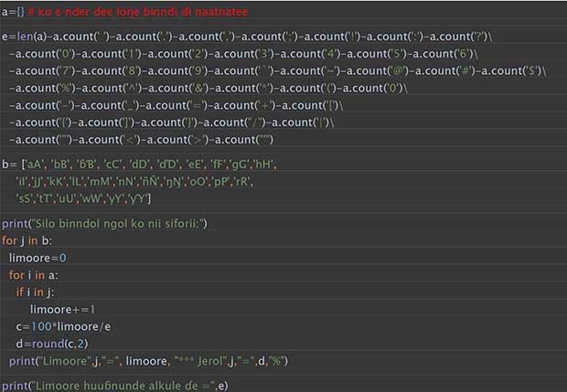Screen dimensions: 567x392
Task: Click the 'sS' list item
Action: click(x=29, y=198)
